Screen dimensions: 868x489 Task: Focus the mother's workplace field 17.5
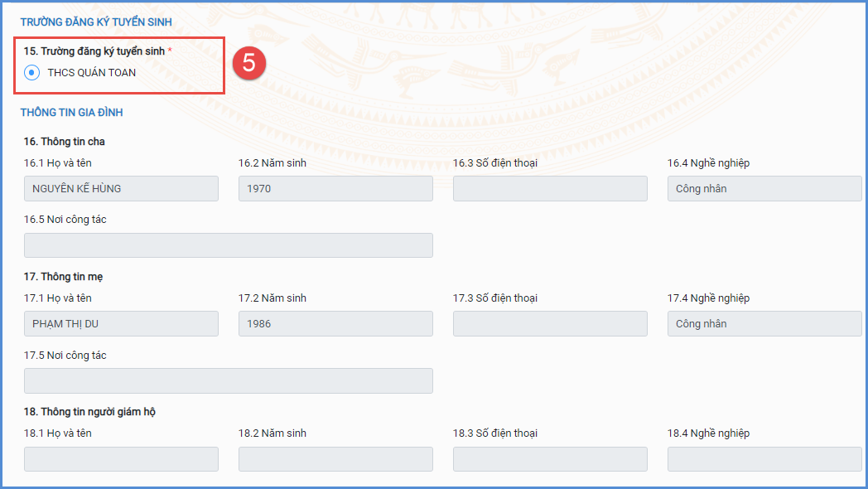(229, 380)
